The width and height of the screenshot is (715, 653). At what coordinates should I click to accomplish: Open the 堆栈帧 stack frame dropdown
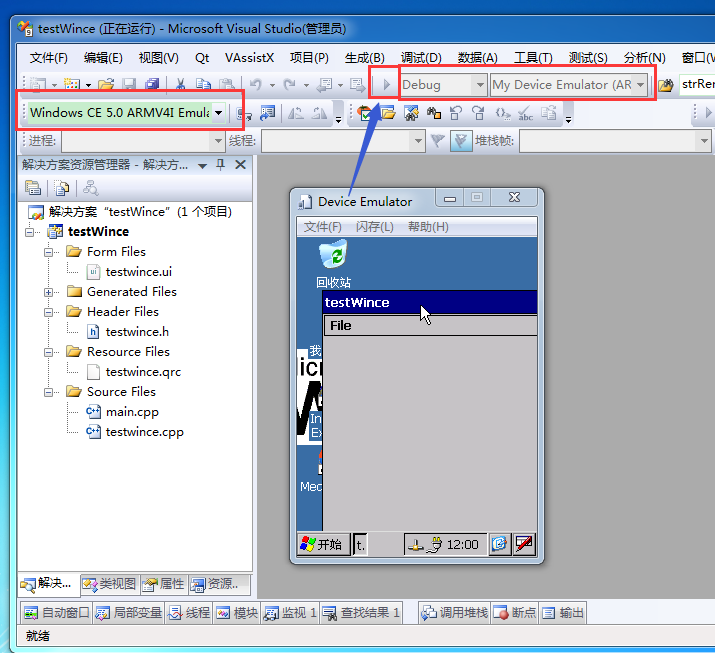tap(704, 141)
